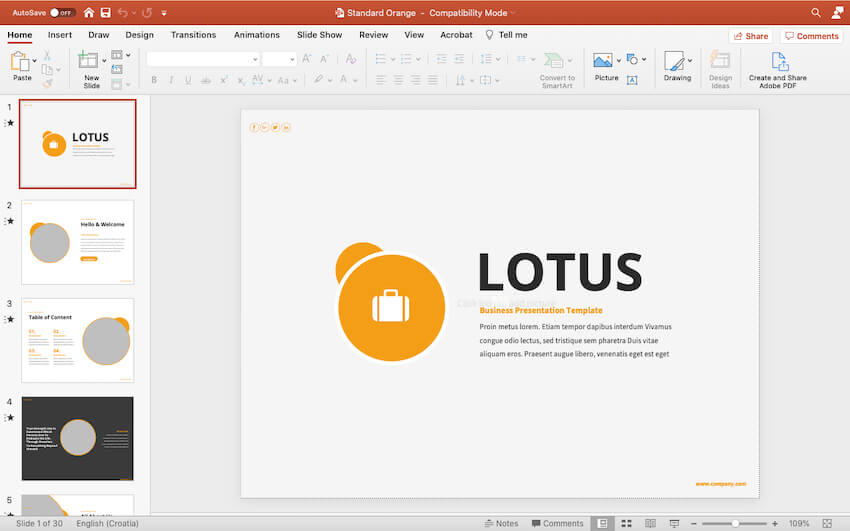Toggle Comments pane in the status bar

point(557,523)
